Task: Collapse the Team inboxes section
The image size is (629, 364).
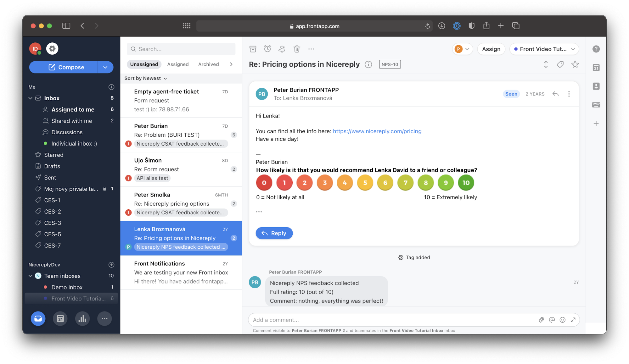Action: (x=31, y=276)
